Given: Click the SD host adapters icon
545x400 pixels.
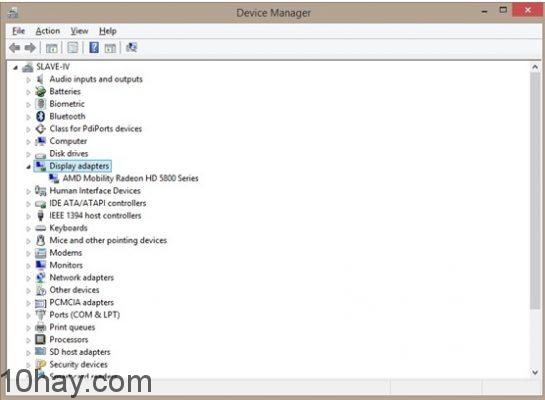Looking at the screenshot, I should point(40,352).
